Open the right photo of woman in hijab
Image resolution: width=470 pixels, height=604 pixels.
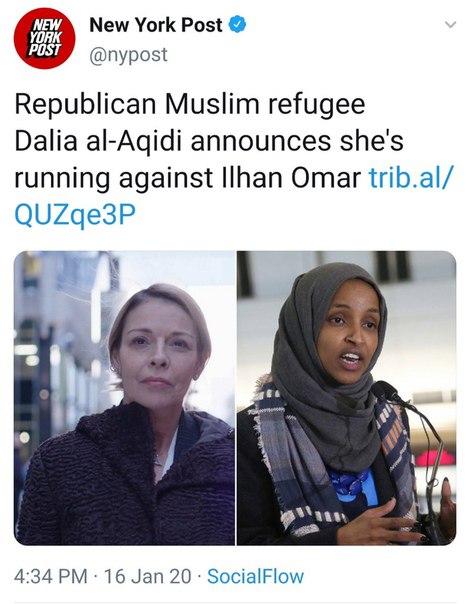tap(346, 398)
